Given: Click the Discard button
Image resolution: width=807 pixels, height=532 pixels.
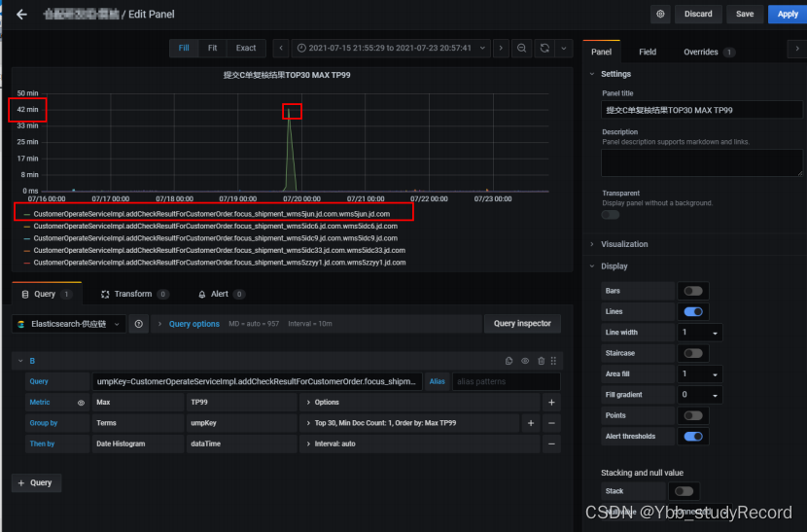Looking at the screenshot, I should pyautogui.click(x=698, y=14).
